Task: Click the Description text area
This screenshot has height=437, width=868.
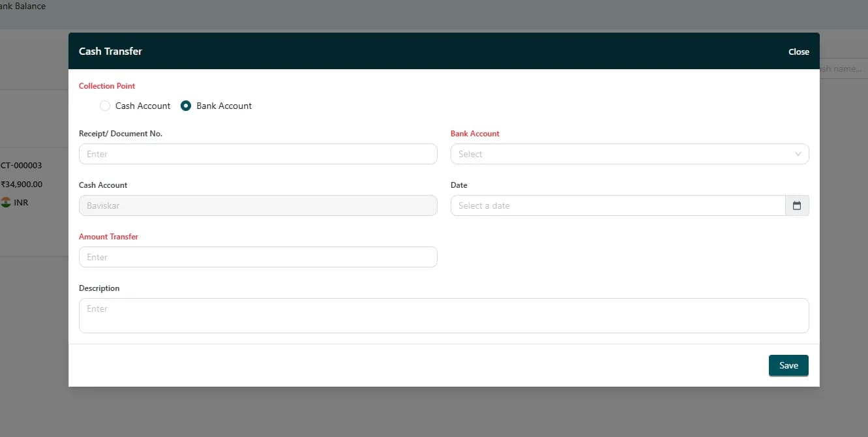Action: [443, 316]
